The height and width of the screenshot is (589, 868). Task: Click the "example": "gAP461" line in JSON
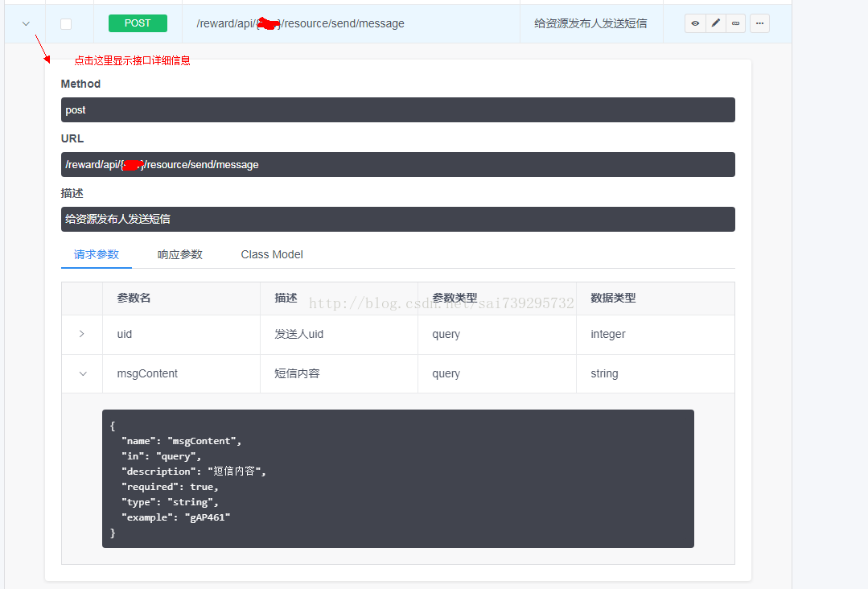176,517
